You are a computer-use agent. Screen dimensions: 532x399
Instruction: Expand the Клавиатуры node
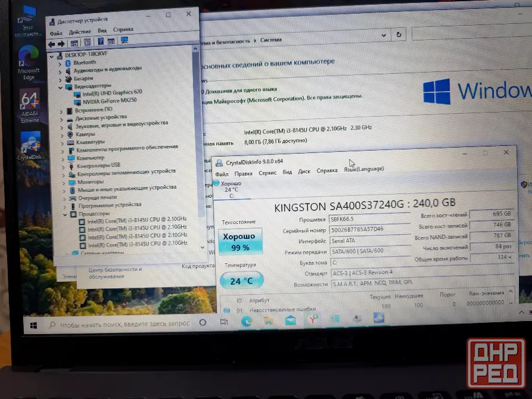(x=63, y=143)
